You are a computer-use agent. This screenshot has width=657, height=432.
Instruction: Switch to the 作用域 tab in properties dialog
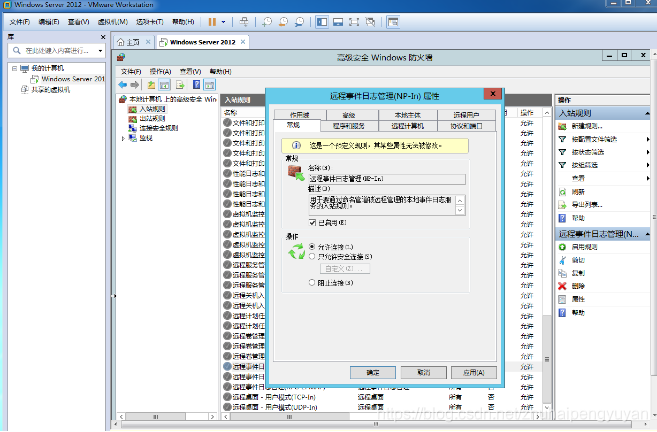[300, 115]
